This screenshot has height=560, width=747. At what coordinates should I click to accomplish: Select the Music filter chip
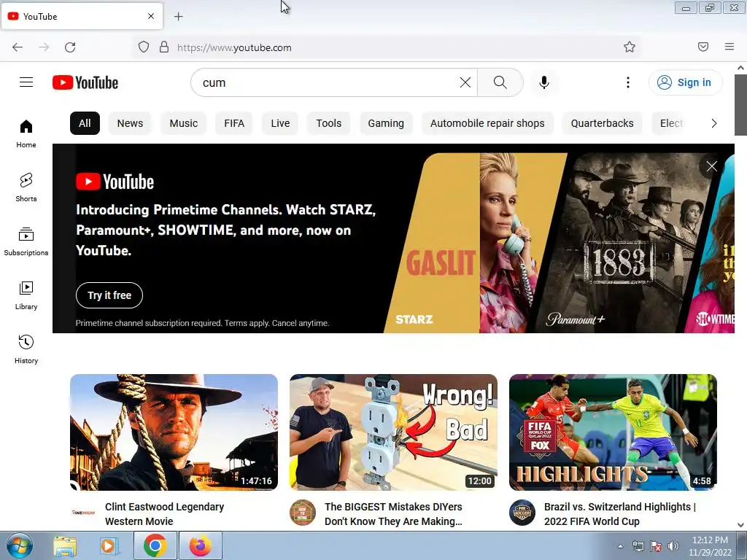183,123
